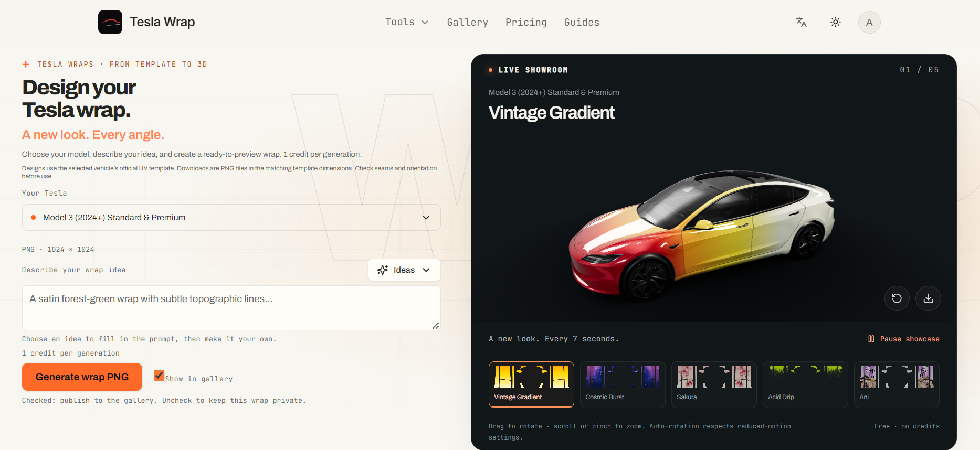This screenshot has height=450, width=980.
Task: Select the Cosmic Burst wrap thumbnail
Action: [x=623, y=384]
